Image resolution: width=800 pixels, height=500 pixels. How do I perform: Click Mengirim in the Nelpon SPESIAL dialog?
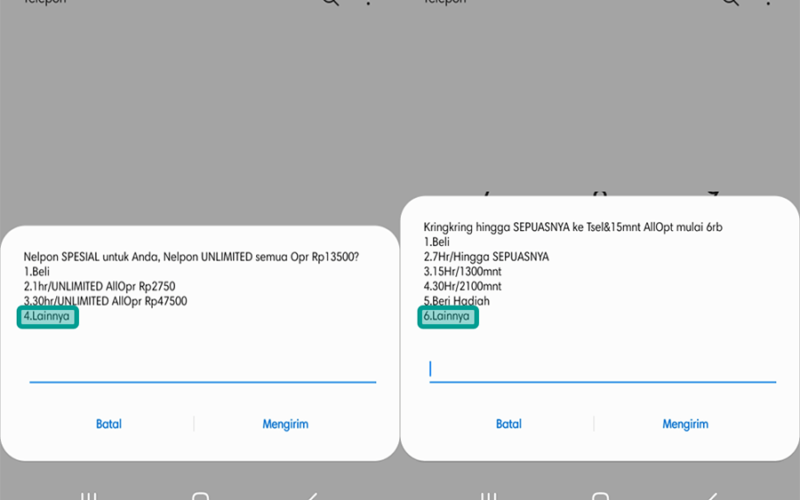tap(285, 424)
